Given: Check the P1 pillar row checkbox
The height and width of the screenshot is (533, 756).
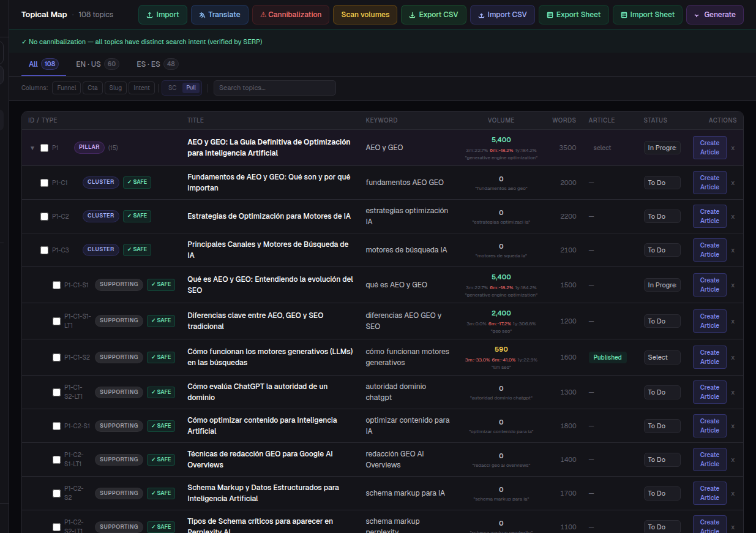Looking at the screenshot, I should (44, 148).
